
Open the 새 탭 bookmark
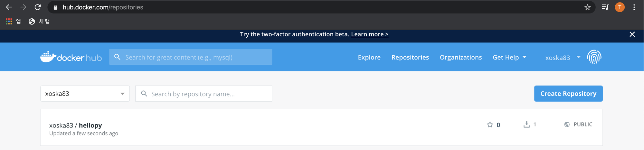[39, 21]
